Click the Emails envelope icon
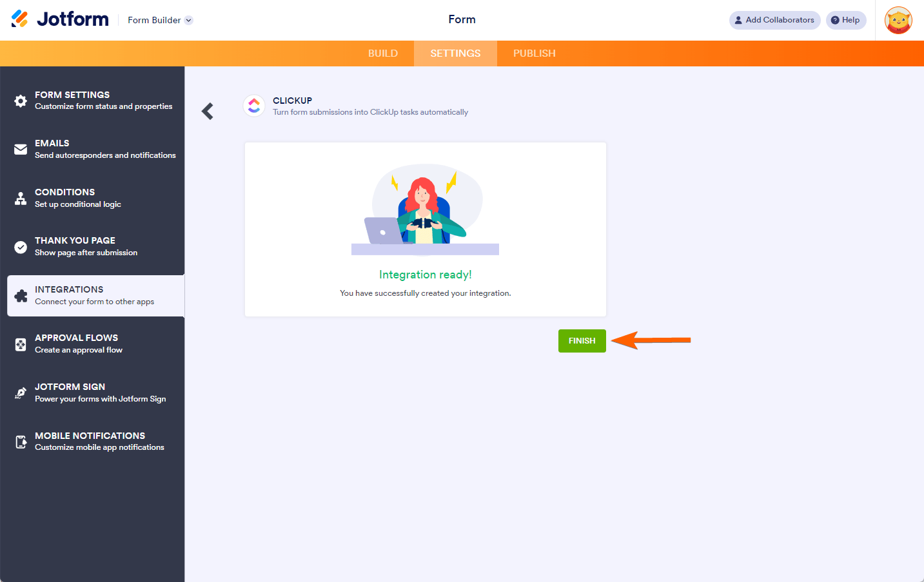The height and width of the screenshot is (582, 924). (21, 150)
